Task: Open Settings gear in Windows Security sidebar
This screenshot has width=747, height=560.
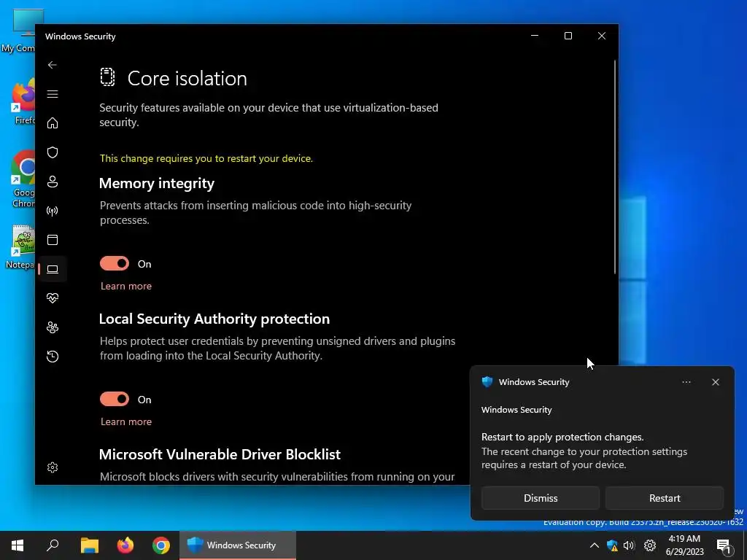Action: click(x=53, y=467)
